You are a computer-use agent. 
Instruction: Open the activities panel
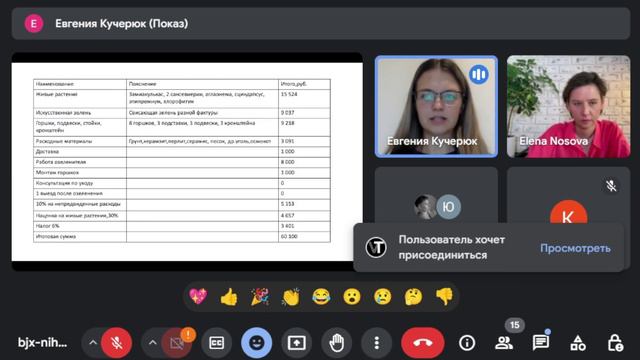click(x=578, y=343)
